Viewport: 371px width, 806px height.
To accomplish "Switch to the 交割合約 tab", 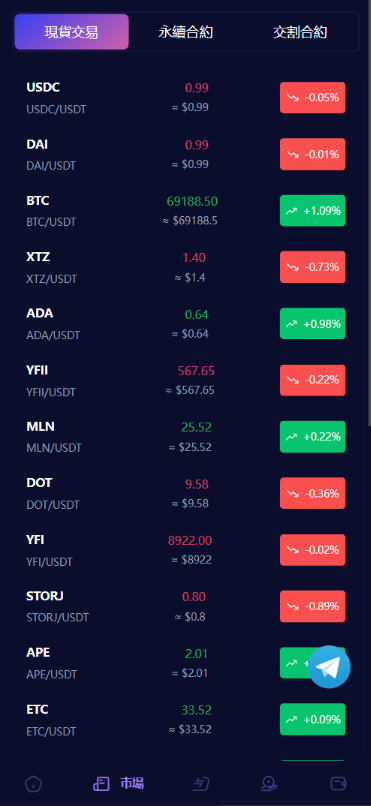I will click(300, 32).
